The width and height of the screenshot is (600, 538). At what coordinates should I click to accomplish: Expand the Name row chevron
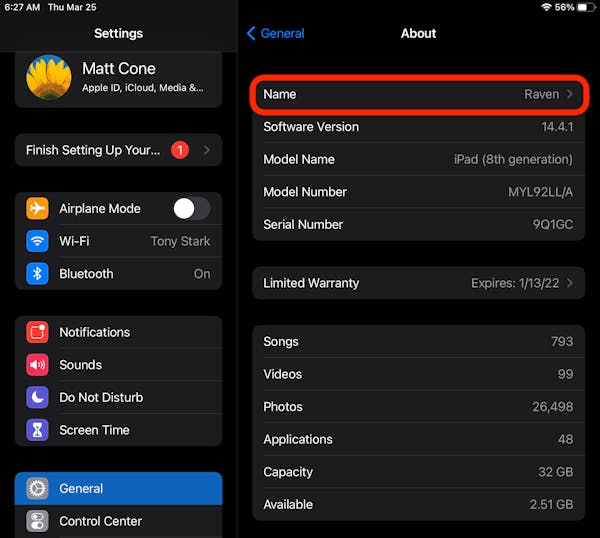[570, 94]
